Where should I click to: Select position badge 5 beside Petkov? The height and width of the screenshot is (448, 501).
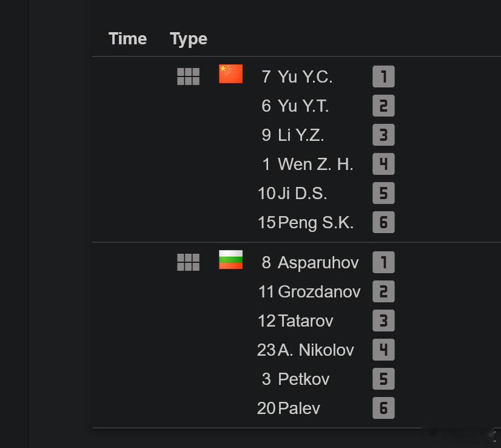(383, 379)
